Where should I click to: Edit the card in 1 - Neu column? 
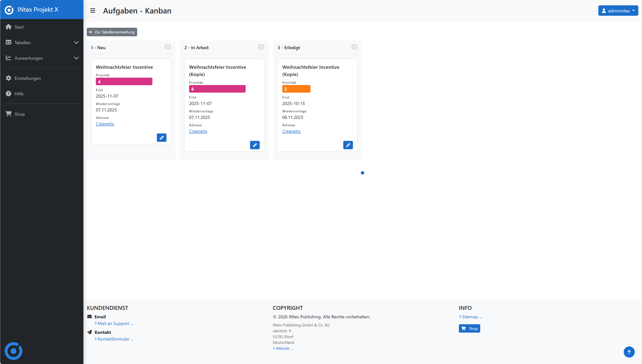tap(161, 138)
